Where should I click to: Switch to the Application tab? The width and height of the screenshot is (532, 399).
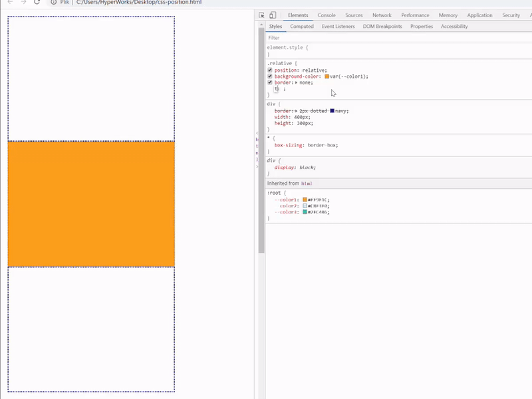(479, 15)
